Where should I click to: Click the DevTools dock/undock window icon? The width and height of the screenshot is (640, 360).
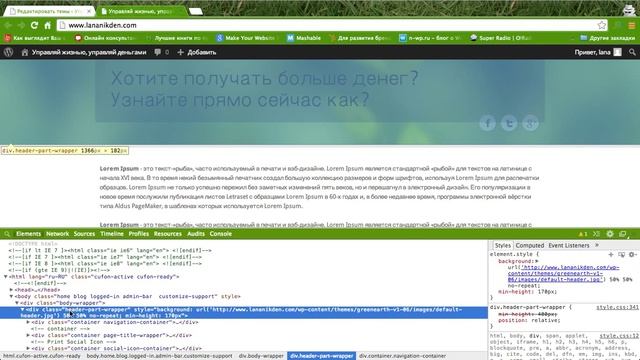coord(622,234)
